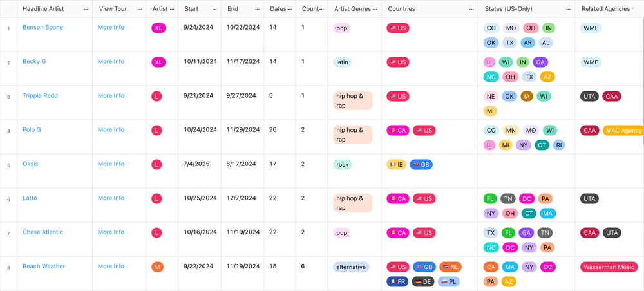Open the Dates column options menu
This screenshot has width=644, height=291.
pyautogui.click(x=290, y=9)
